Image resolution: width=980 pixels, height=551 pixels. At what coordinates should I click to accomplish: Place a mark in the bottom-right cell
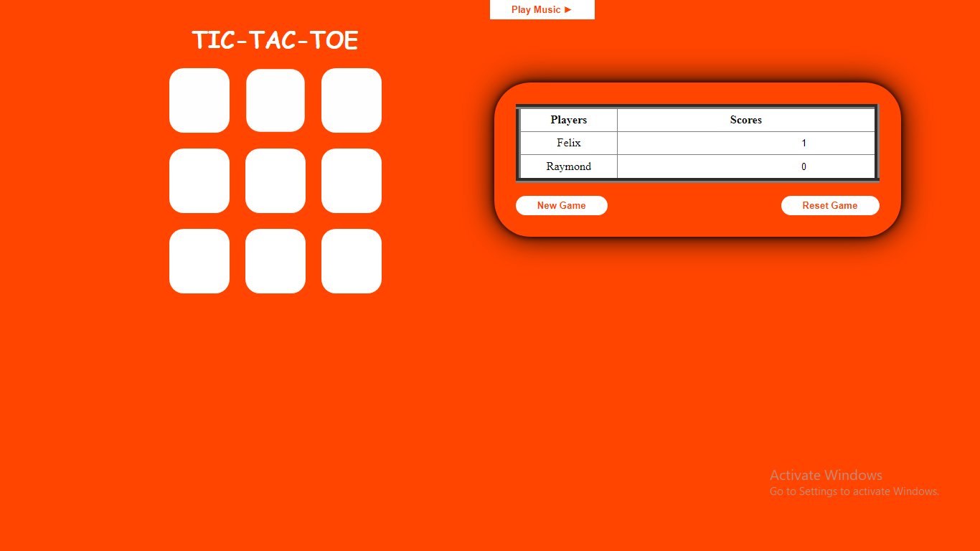[352, 261]
